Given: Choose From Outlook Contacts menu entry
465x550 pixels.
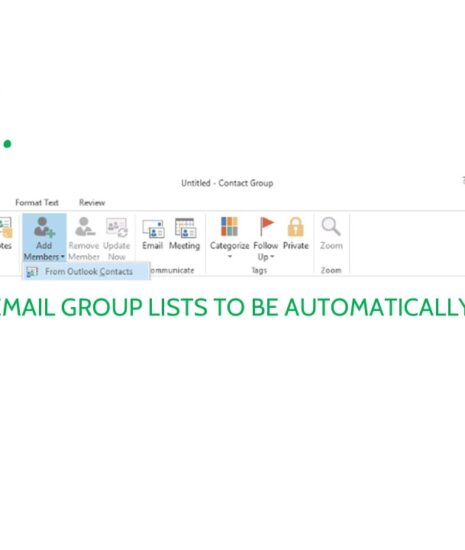Looking at the screenshot, I should coord(86,271).
